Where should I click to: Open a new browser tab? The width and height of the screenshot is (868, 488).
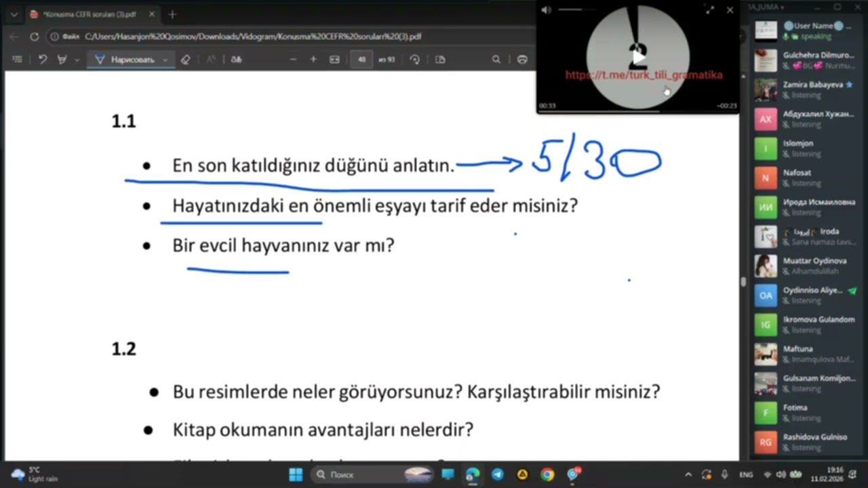[x=172, y=14]
